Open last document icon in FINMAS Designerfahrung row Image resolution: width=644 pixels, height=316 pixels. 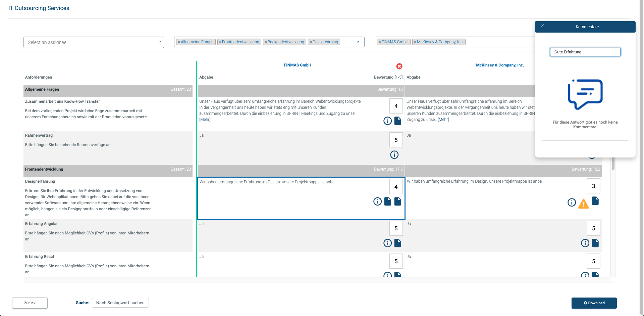(398, 201)
